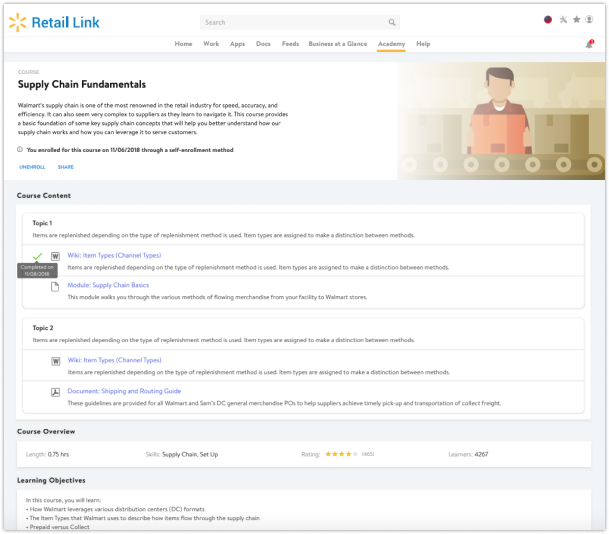Open the user profile icon

589,19
